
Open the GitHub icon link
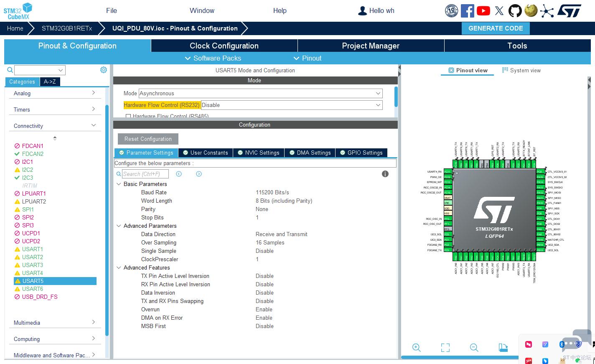click(515, 11)
